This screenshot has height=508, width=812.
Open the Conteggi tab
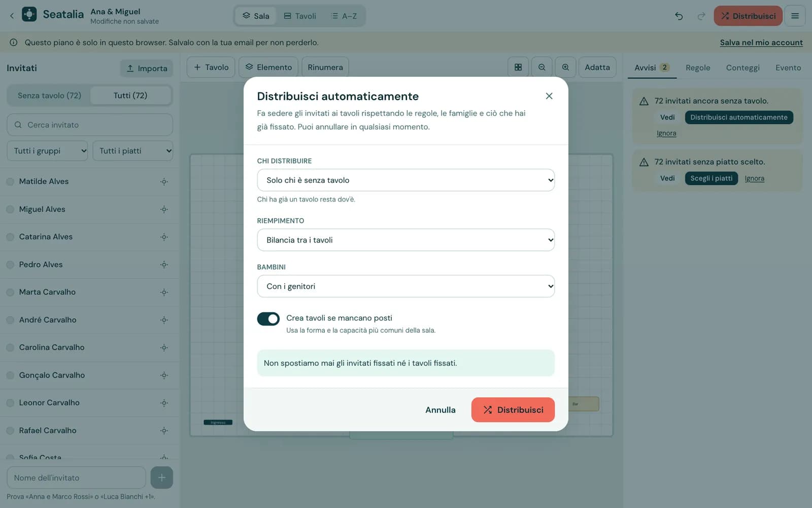point(742,68)
